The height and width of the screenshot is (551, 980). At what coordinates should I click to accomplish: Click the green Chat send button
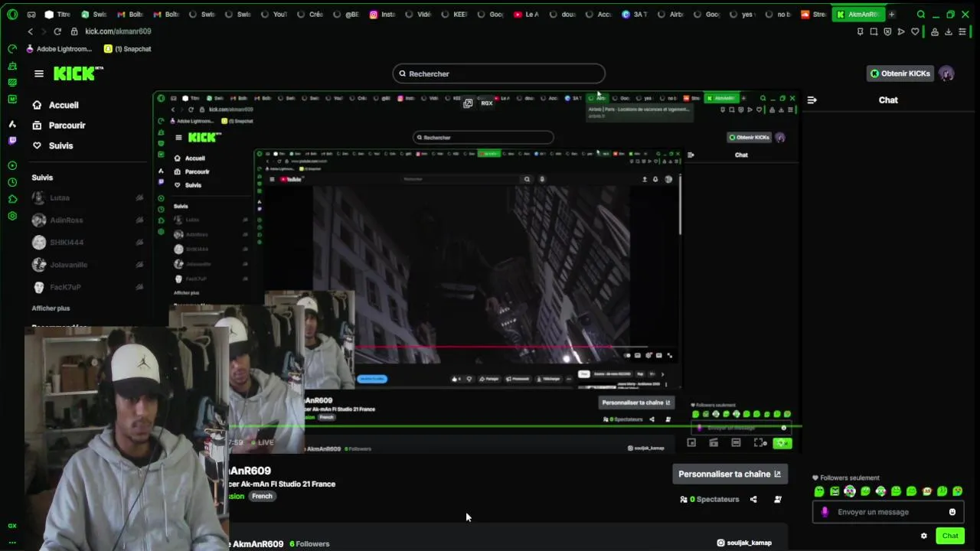click(x=950, y=536)
